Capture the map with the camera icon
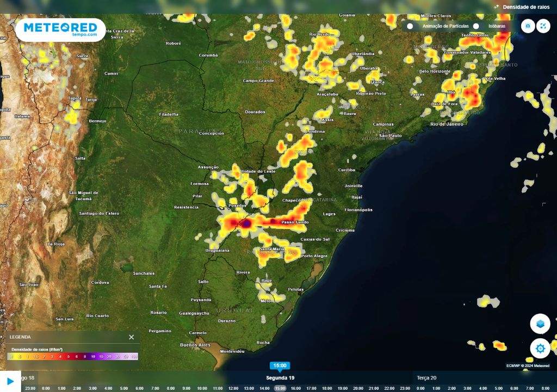Viewport: 557px width, 392px height. coord(527,26)
